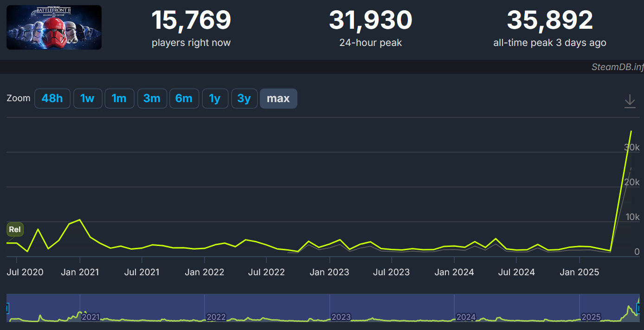644x330 pixels.
Task: Click the '24-hour peak' label
Action: pos(371,43)
